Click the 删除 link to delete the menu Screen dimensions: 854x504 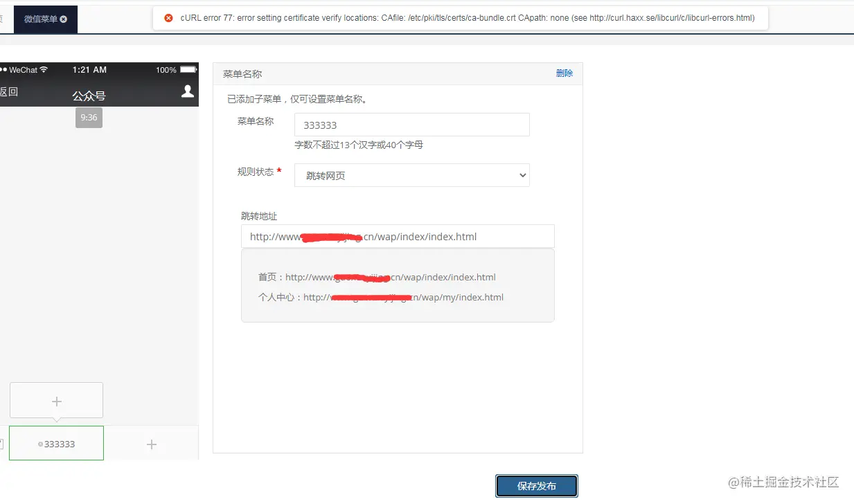tap(564, 73)
